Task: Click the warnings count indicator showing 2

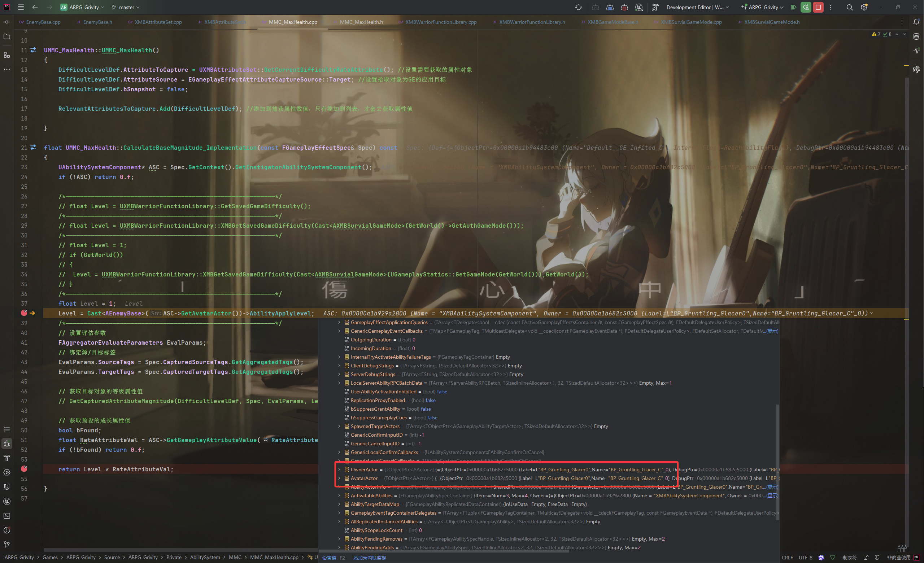Action: [876, 34]
